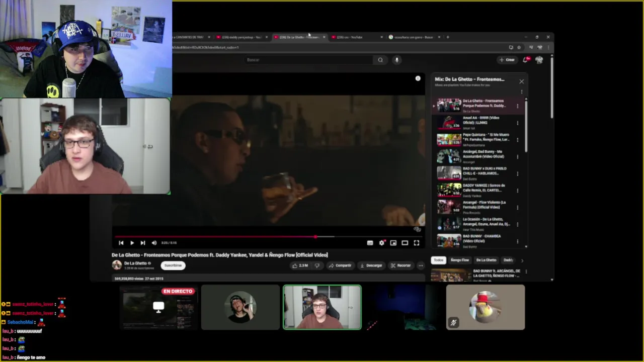Skip to the previous video
The image size is (644, 362).
[x=121, y=243]
